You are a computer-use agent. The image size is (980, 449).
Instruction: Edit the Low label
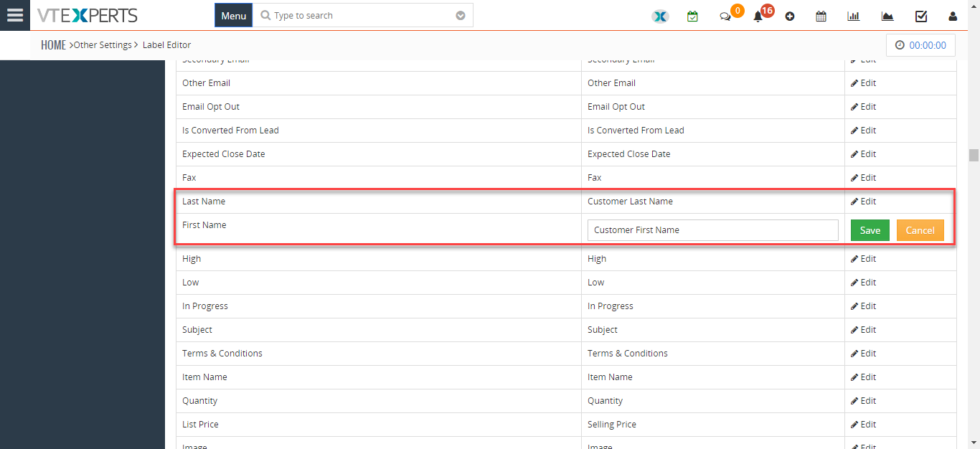(x=863, y=283)
